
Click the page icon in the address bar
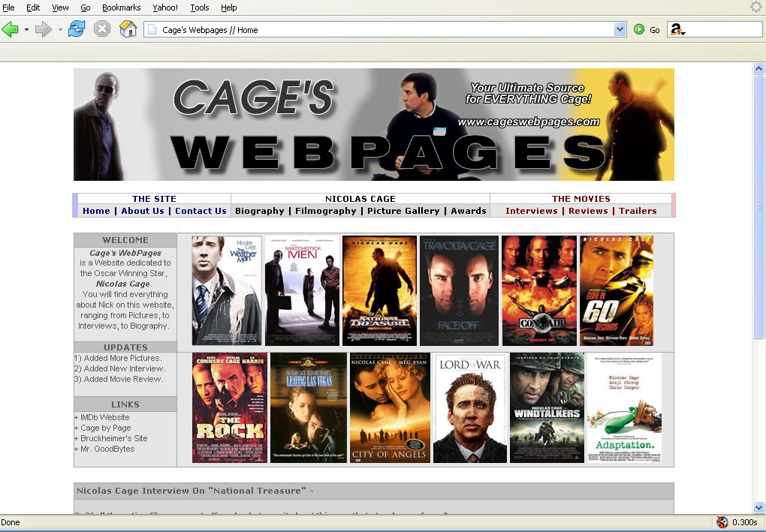pos(152,30)
